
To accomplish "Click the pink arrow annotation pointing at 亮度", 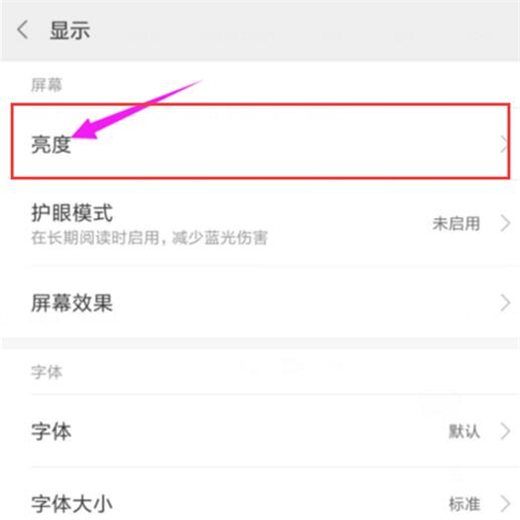I will (137, 109).
